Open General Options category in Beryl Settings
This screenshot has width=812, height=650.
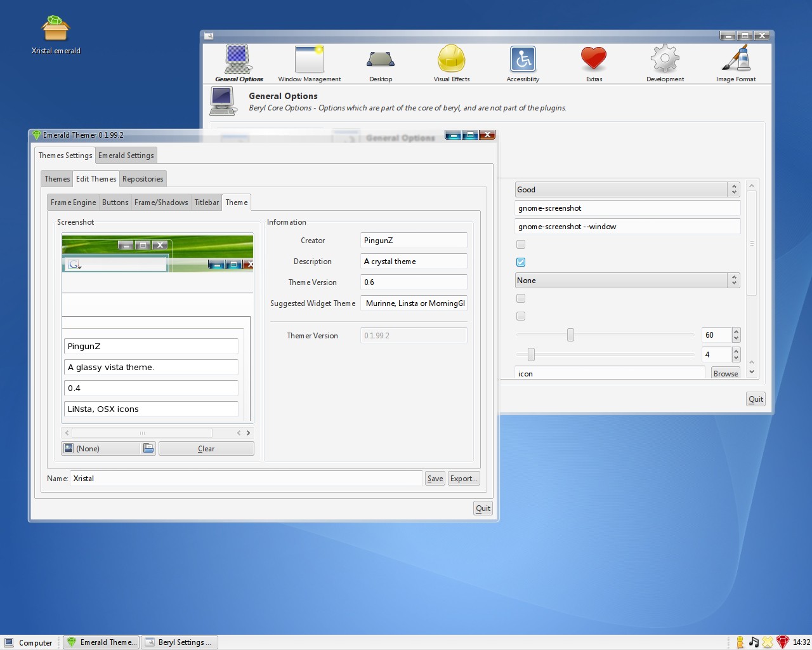[239, 63]
